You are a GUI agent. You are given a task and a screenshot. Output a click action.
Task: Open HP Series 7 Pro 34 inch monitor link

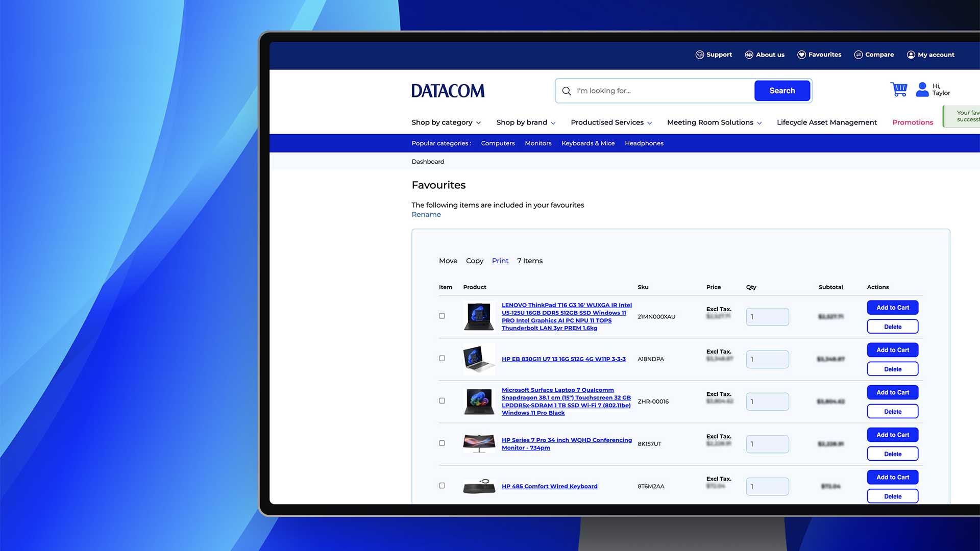567,444
